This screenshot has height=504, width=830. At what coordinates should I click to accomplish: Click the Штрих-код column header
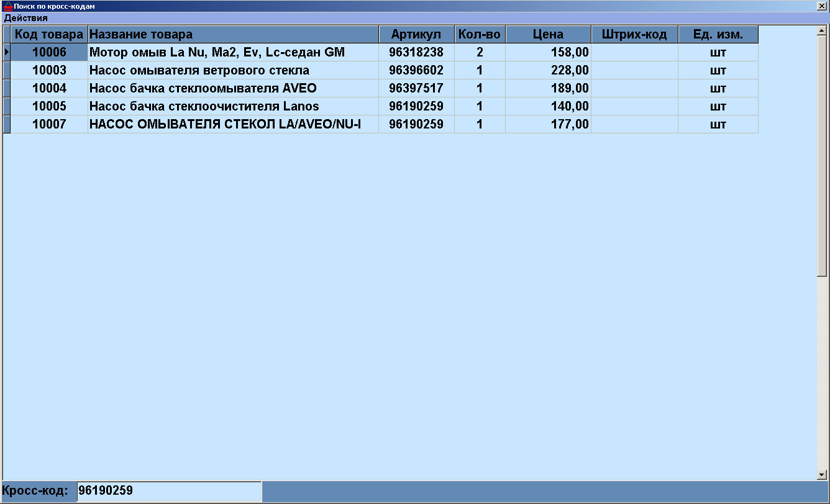point(634,35)
